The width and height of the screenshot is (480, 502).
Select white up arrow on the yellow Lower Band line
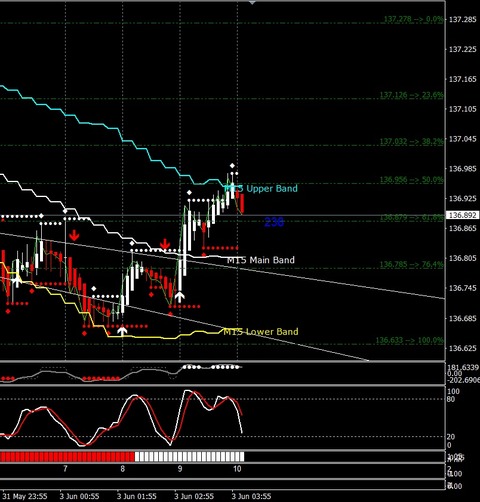pyautogui.click(x=122, y=331)
